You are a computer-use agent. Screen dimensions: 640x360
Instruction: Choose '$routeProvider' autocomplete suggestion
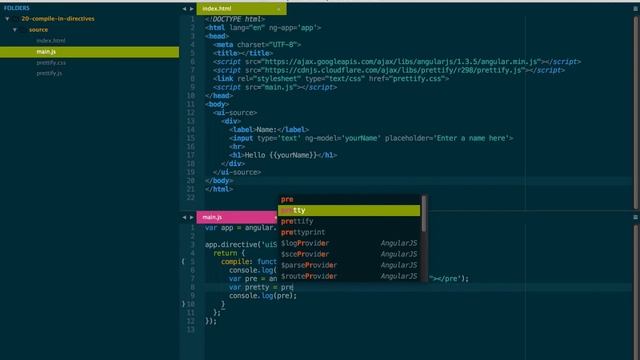[x=349, y=276]
